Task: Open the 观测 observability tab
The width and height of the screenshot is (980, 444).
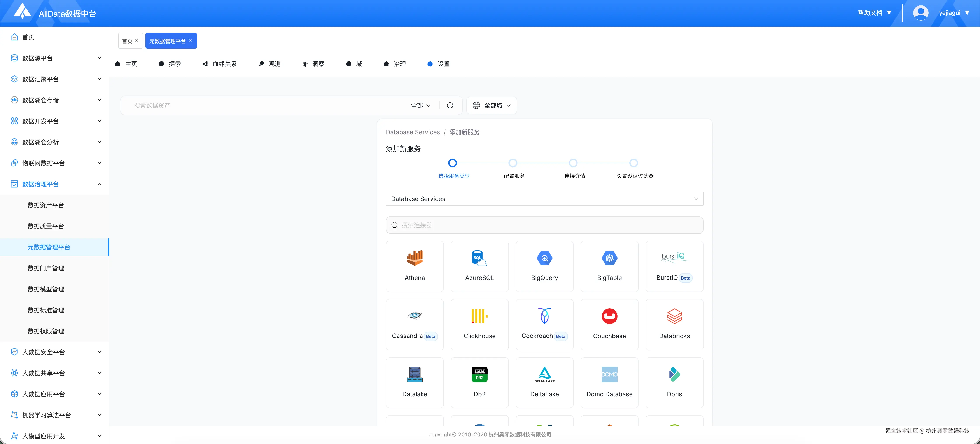Action: click(270, 64)
